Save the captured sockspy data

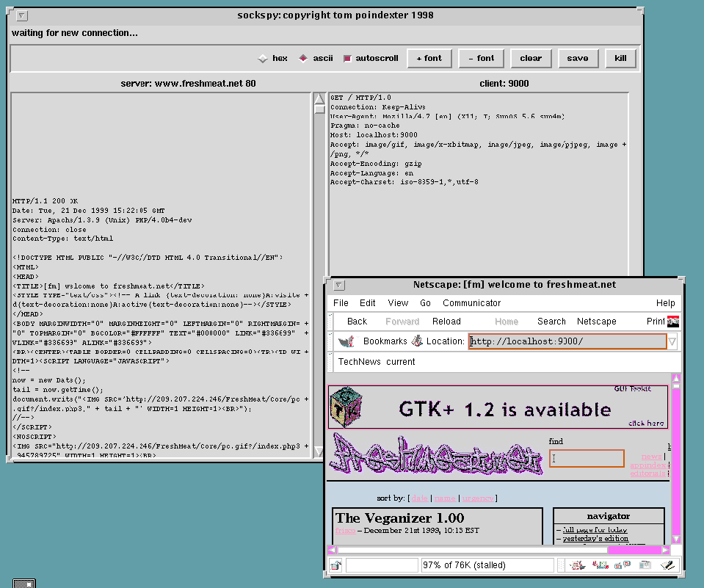click(578, 58)
